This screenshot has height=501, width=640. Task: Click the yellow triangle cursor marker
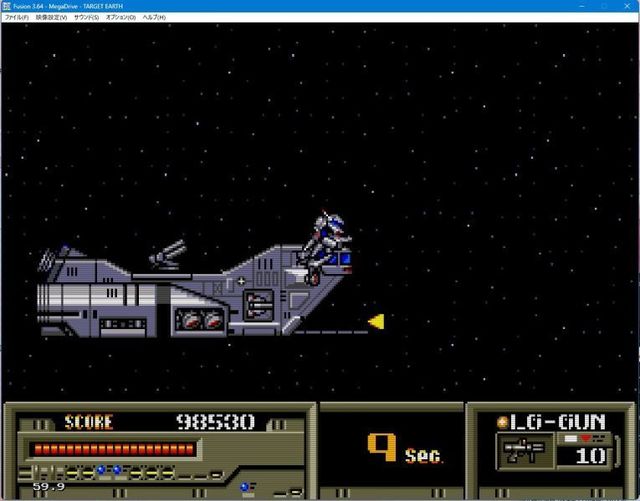click(376, 321)
